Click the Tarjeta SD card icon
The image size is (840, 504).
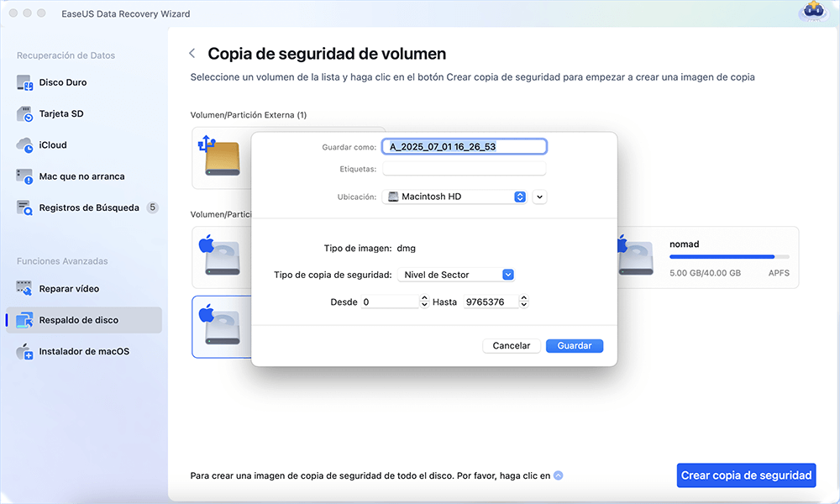24,113
